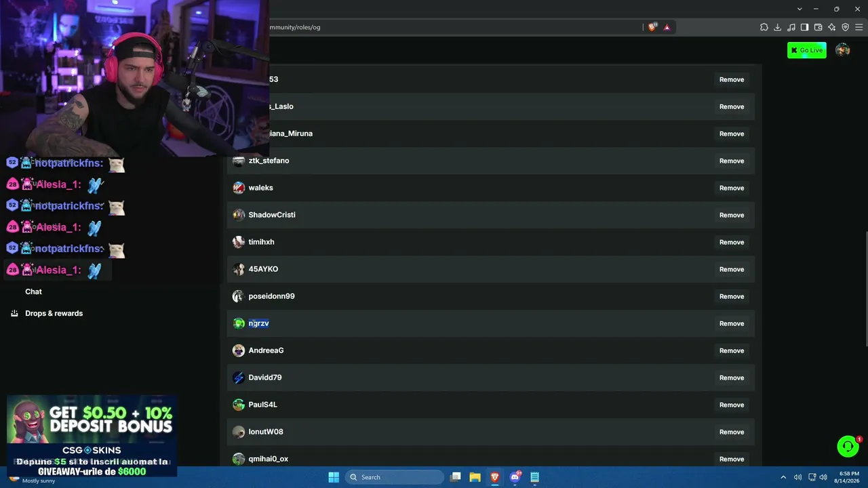Image resolution: width=868 pixels, height=488 pixels.
Task: Open the browser hamburger menu
Action: pos(859,27)
